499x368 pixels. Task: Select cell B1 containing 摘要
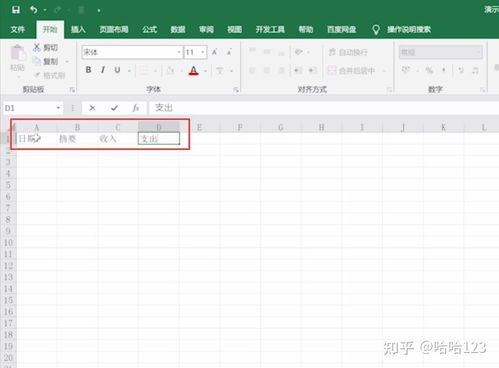[77, 139]
